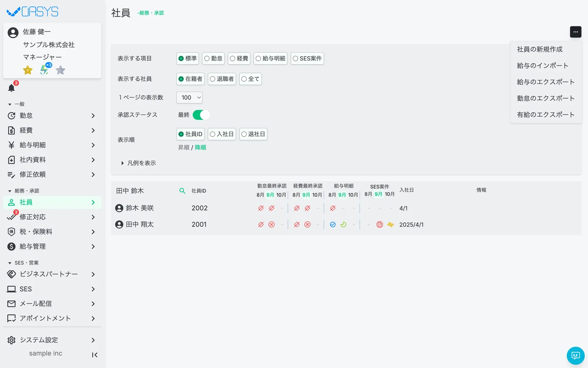
Task: Click the gold star badge icon
Action: pos(28,70)
